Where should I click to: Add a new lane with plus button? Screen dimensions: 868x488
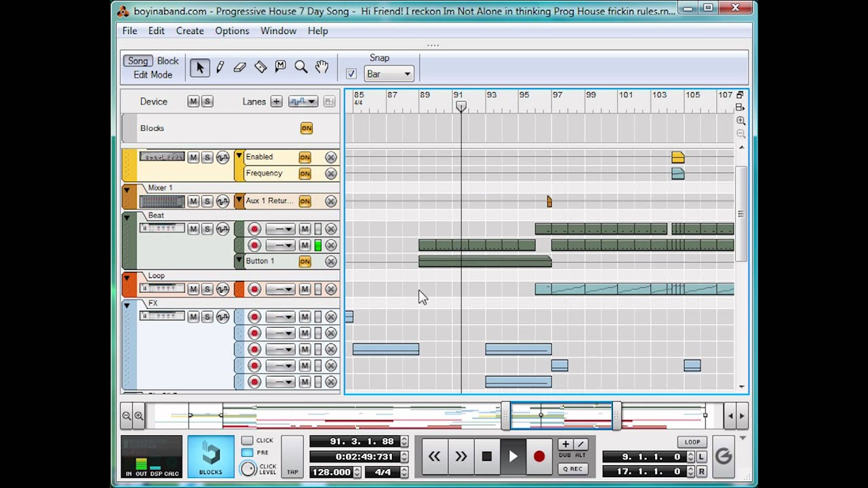coord(276,102)
